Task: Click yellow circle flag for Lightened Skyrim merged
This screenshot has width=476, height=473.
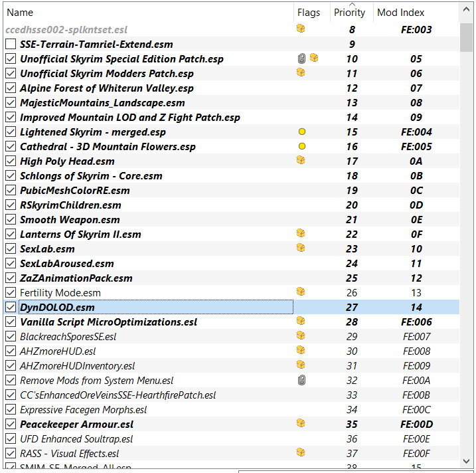Action: pyautogui.click(x=302, y=132)
